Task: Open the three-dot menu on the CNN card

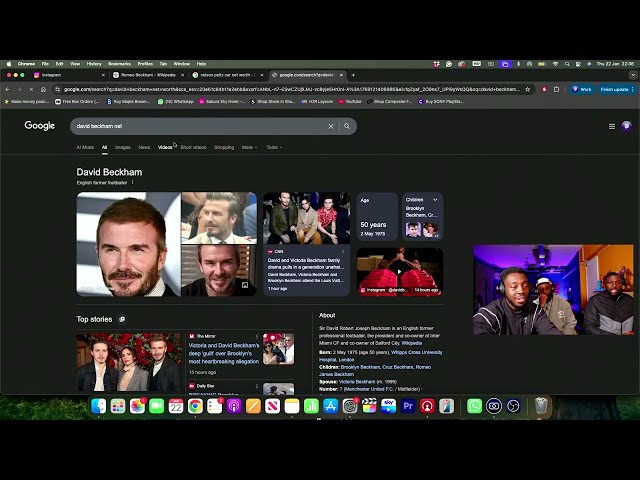Action: coord(343,251)
